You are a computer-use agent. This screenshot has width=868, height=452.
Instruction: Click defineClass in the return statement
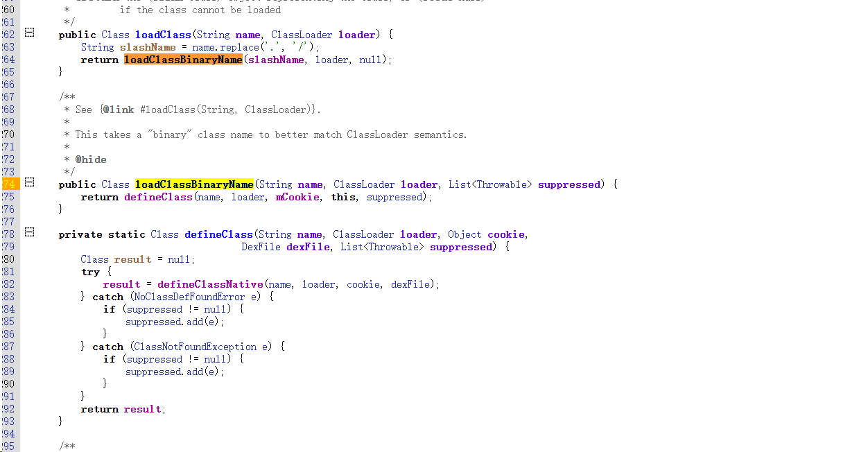point(158,197)
